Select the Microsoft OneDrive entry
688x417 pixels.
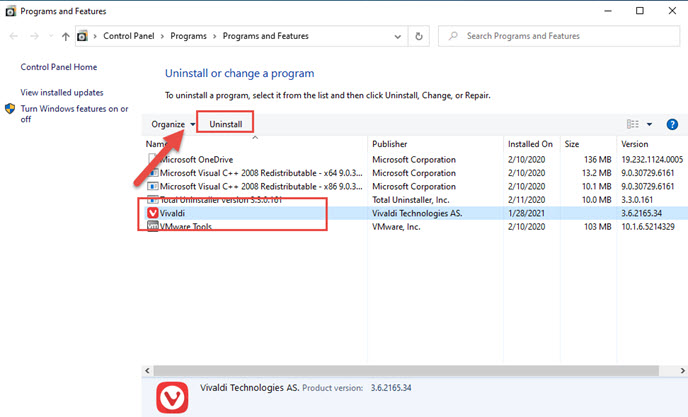click(196, 159)
